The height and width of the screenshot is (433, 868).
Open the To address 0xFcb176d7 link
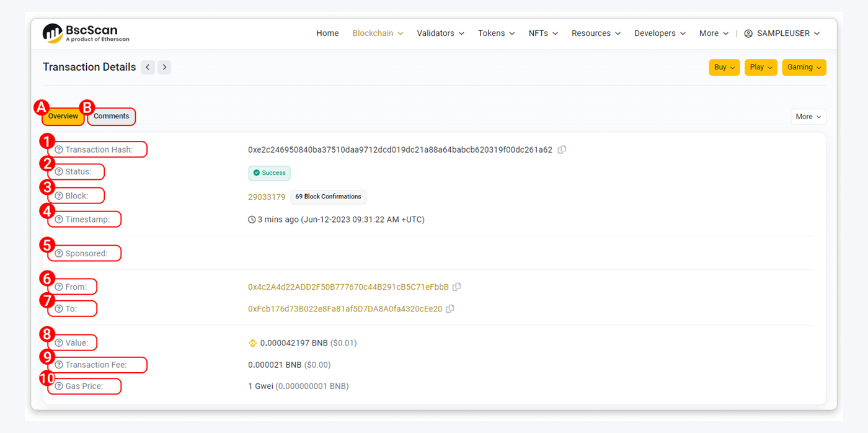(345, 309)
